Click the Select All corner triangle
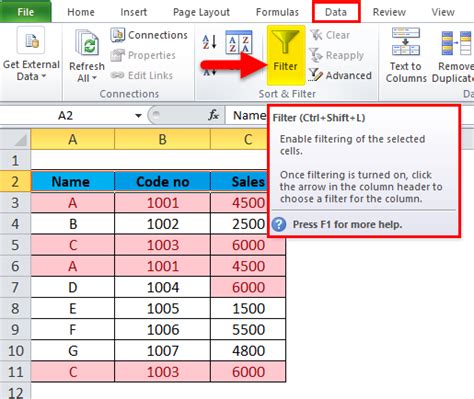 click(x=16, y=139)
